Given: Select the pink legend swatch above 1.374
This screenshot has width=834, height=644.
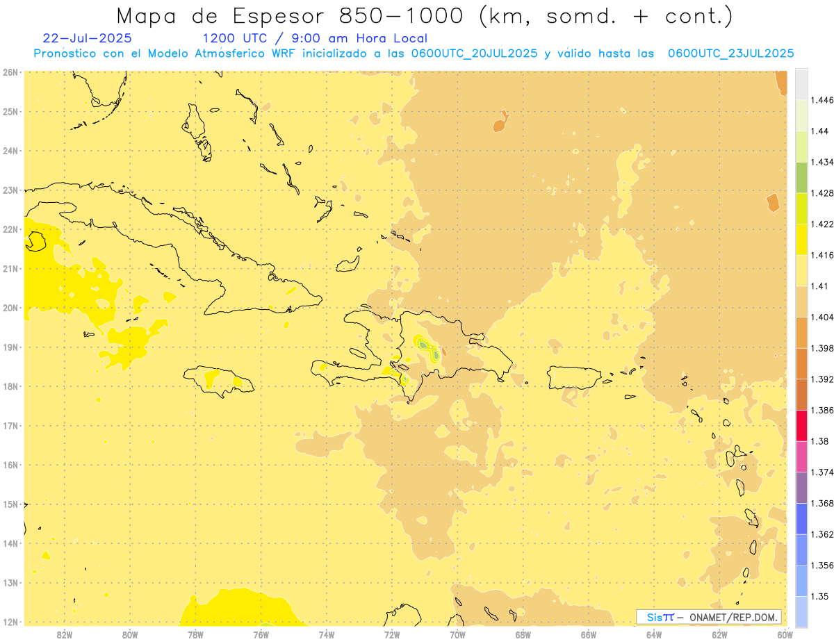Looking at the screenshot, I should click(801, 456).
